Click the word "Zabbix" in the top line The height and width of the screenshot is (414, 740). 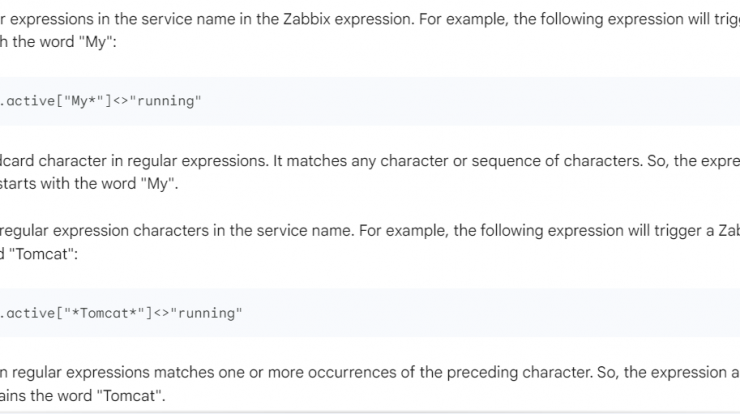point(306,19)
